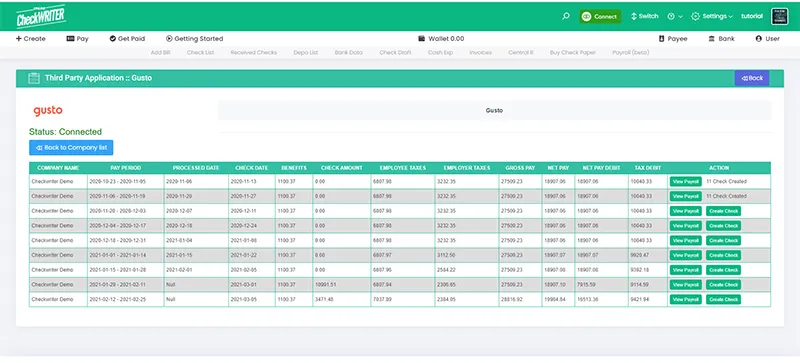
Task: Go to Buy Check Paper shortcut
Action: click(x=572, y=53)
